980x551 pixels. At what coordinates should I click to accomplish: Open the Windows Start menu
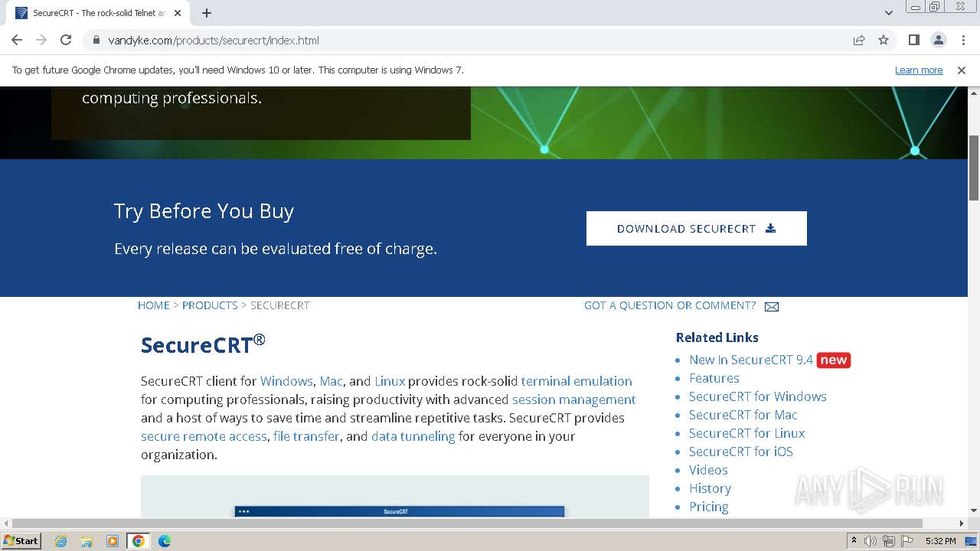click(21, 540)
